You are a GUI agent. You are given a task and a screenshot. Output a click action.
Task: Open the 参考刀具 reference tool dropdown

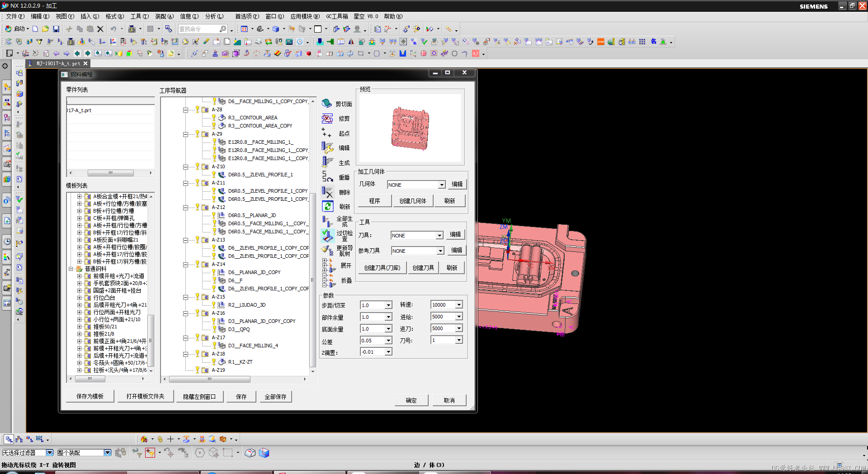(440, 251)
